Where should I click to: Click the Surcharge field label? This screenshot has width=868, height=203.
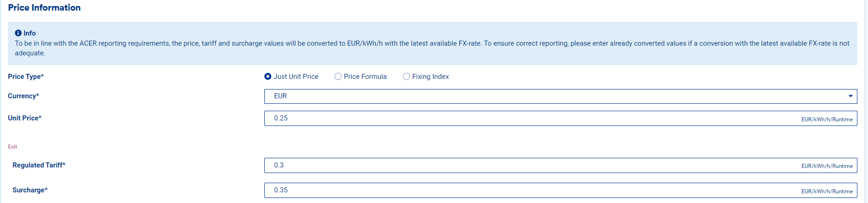coord(30,190)
